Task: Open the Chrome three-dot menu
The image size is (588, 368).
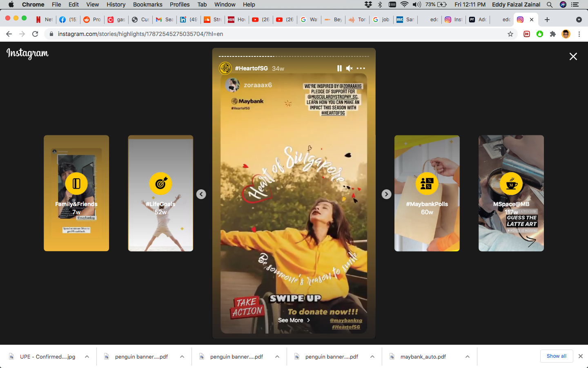Action: click(x=579, y=34)
